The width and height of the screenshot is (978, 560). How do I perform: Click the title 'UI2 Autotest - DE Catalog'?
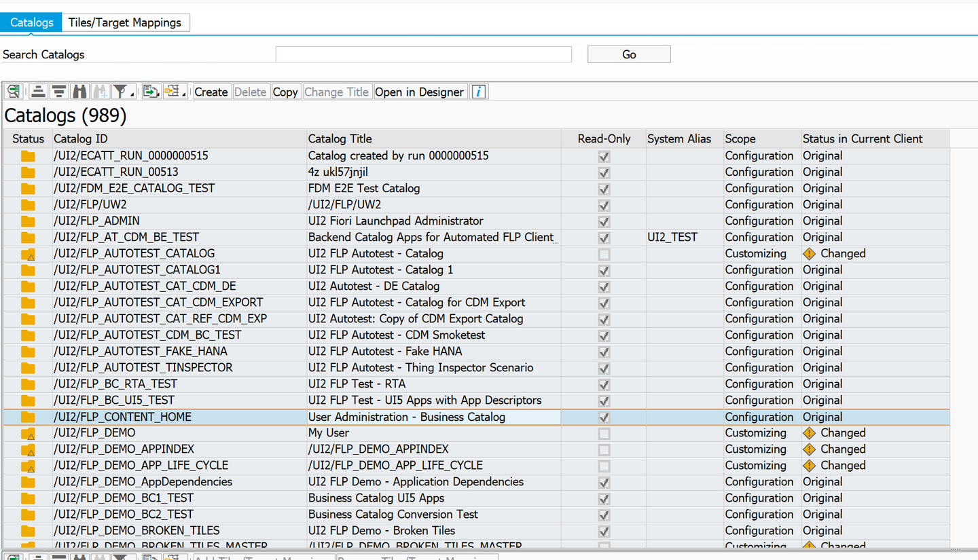click(374, 286)
